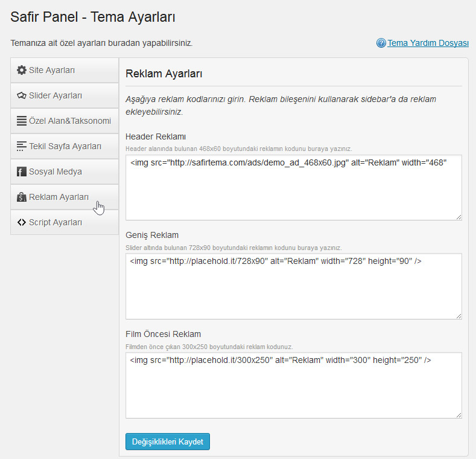
Task: Click into the Film Öncesi Reklam text area
Action: (294, 385)
